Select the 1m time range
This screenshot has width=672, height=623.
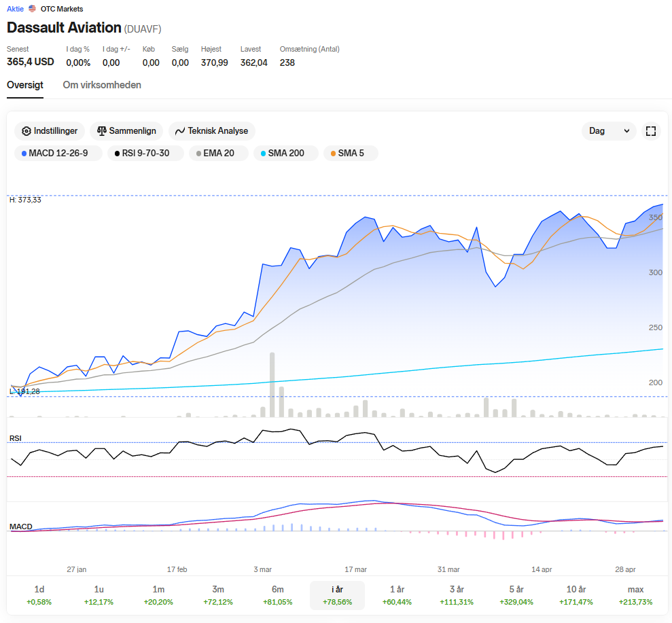[x=158, y=595]
